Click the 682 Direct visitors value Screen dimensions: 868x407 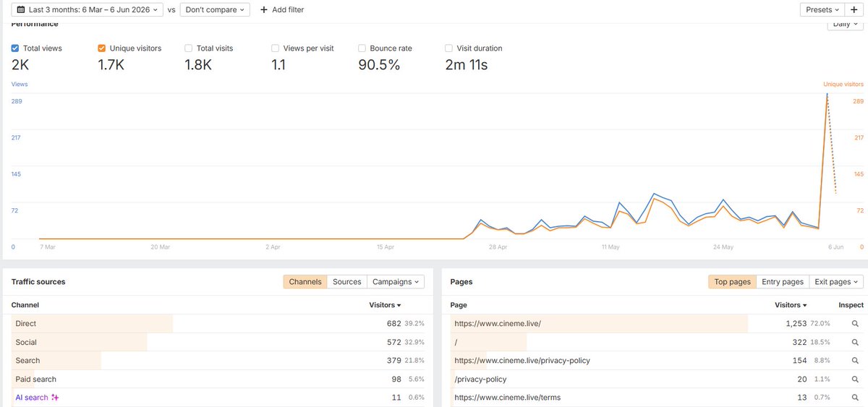click(x=393, y=324)
